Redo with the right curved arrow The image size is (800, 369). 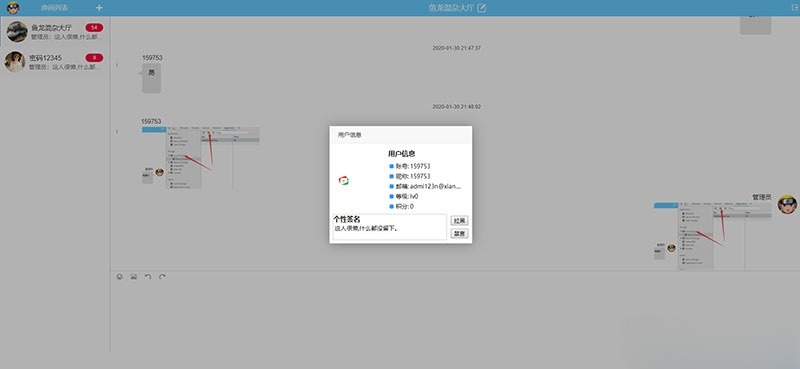(x=162, y=277)
